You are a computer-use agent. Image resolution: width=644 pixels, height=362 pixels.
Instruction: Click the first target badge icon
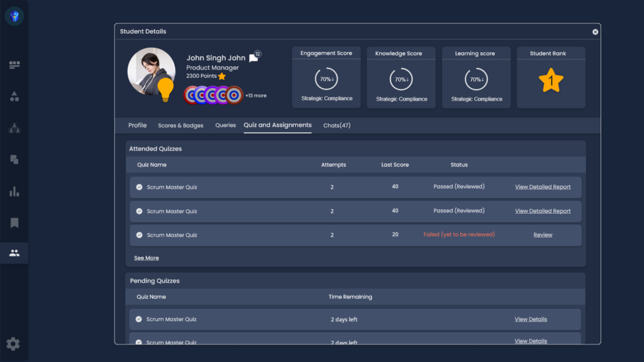pos(192,96)
